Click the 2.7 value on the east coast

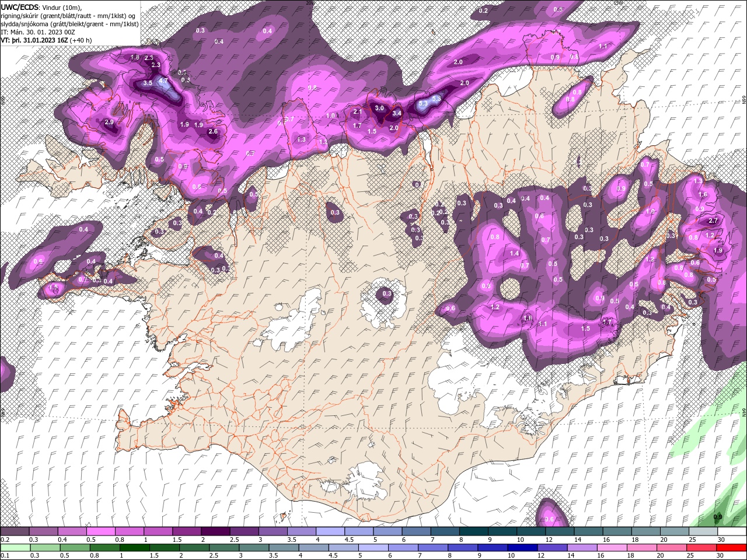pyautogui.click(x=713, y=221)
